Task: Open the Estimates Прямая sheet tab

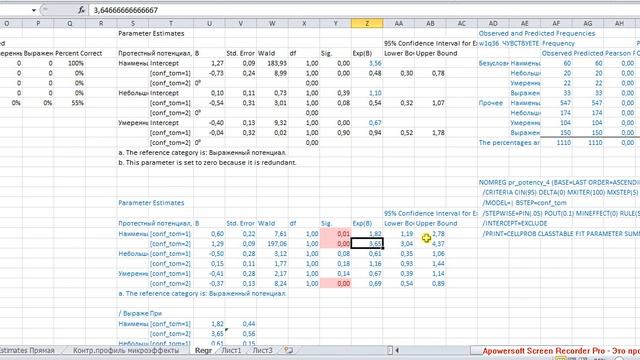Action: click(x=27, y=350)
